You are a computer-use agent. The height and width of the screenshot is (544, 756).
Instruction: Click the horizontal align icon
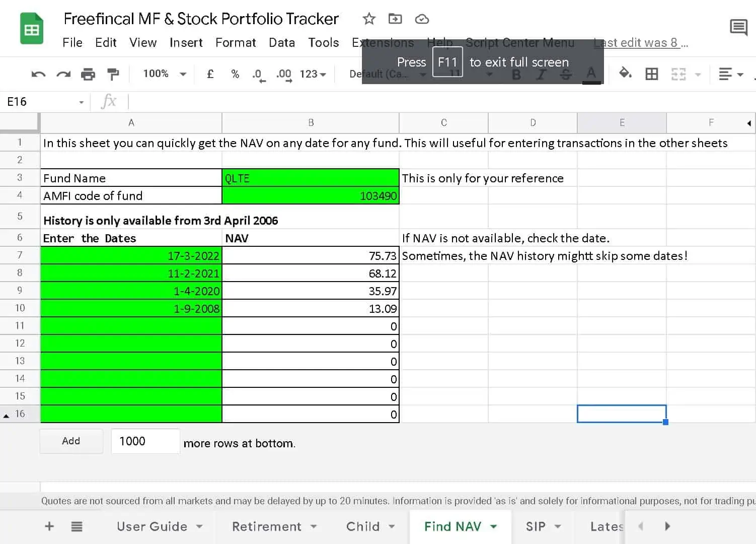[725, 74]
